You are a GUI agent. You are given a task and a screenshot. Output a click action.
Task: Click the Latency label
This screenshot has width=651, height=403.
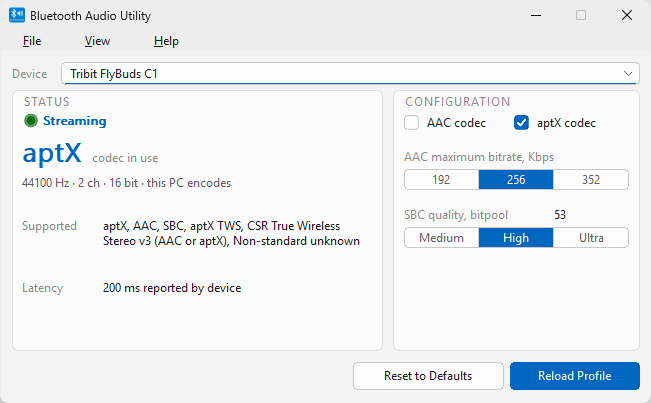(42, 288)
